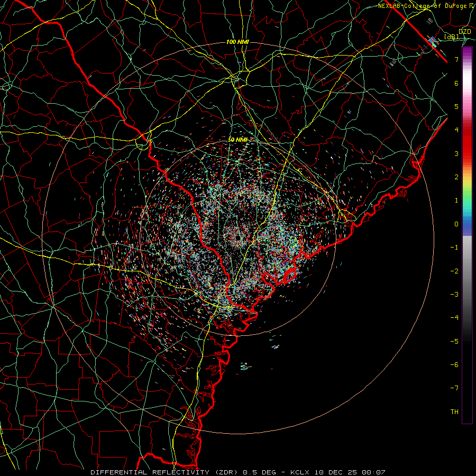Click the '2' value on the color scale
Viewport: 476px width, 476px height.
pos(456,177)
